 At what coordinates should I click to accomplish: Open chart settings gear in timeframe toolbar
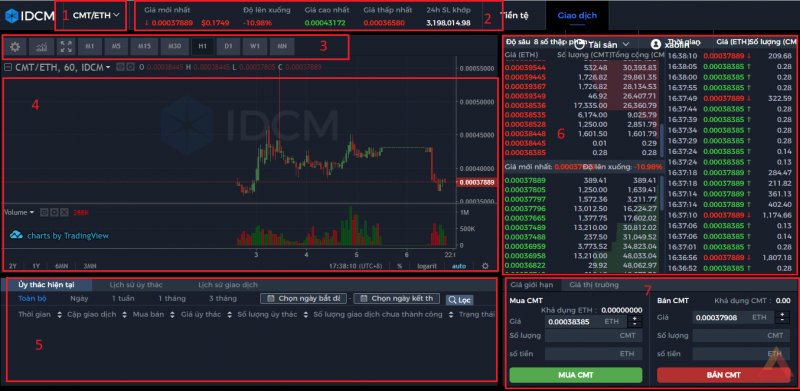pyautogui.click(x=15, y=47)
